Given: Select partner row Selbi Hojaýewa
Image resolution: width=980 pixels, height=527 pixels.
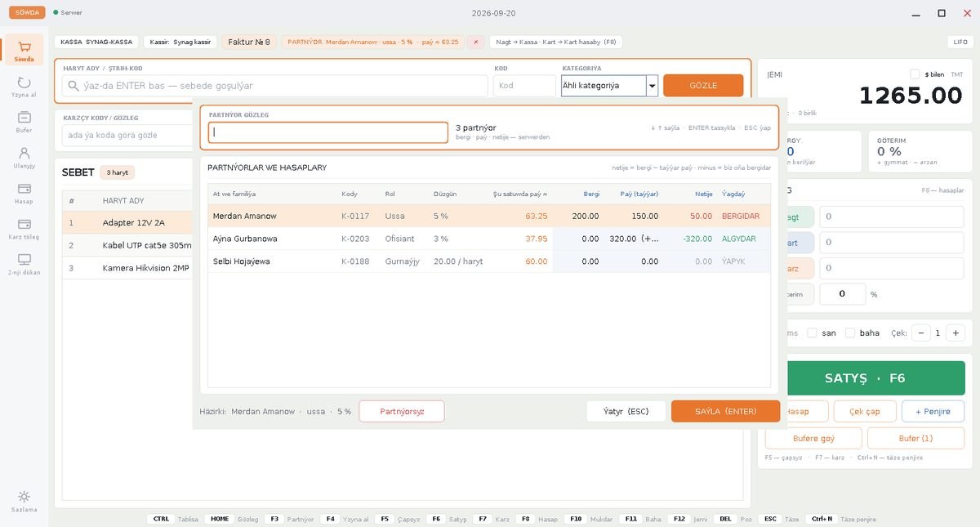Looking at the screenshot, I should click(x=489, y=261).
